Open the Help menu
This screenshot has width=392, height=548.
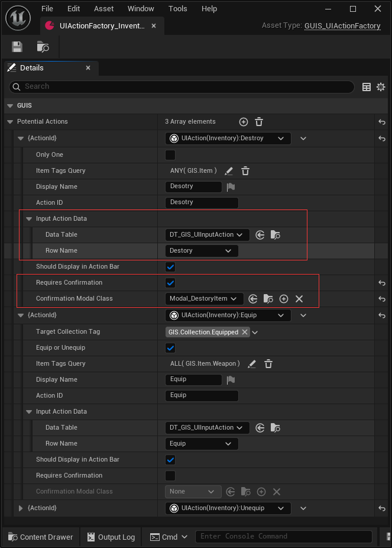coord(209,9)
